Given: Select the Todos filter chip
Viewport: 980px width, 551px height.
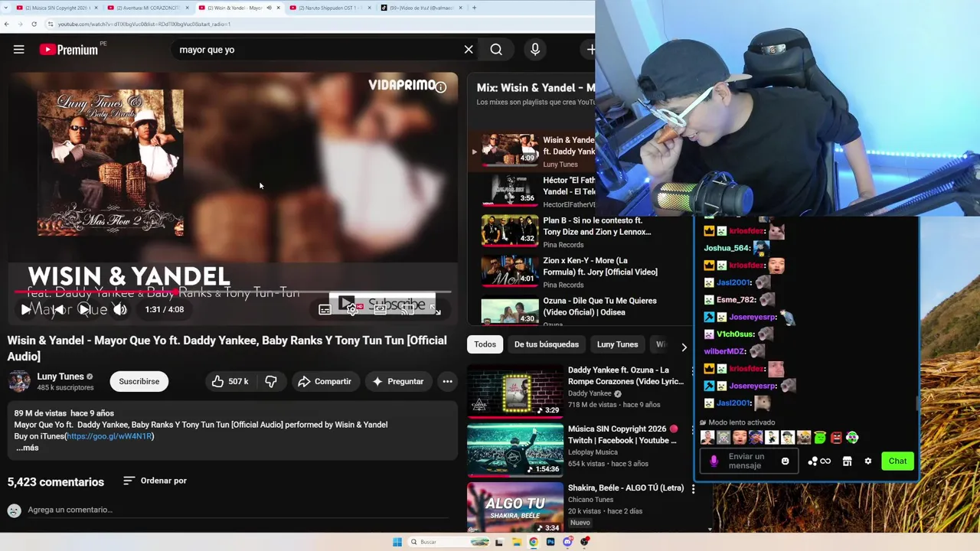Looking at the screenshot, I should [x=485, y=344].
